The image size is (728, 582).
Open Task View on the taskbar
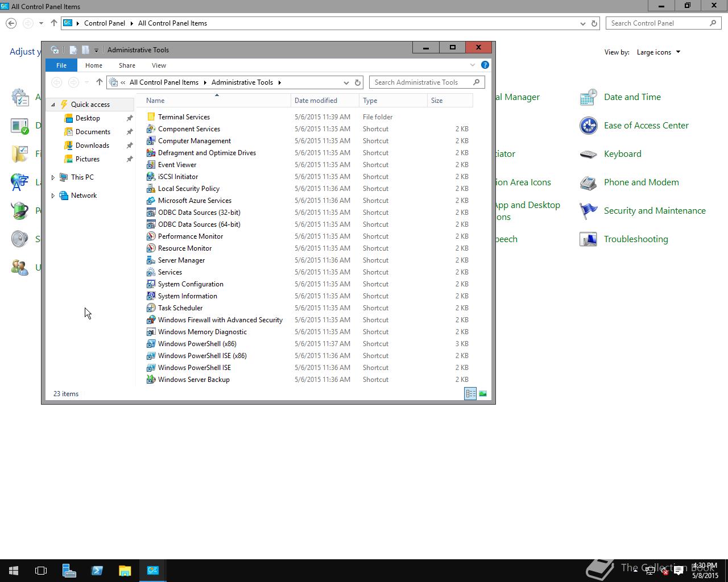[41, 571]
